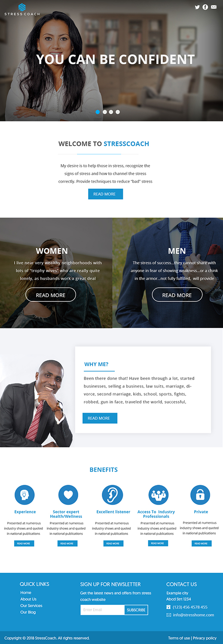
Task: Click the Enter Email newsletter field
Action: point(103,610)
